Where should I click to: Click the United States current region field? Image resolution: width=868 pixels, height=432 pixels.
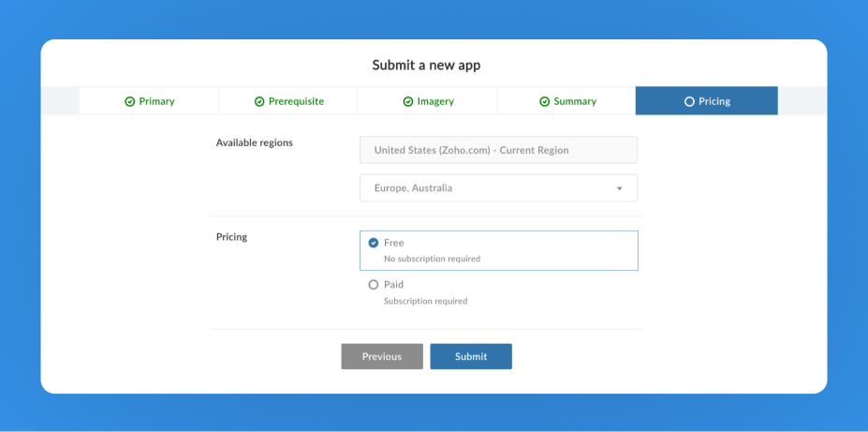498,150
